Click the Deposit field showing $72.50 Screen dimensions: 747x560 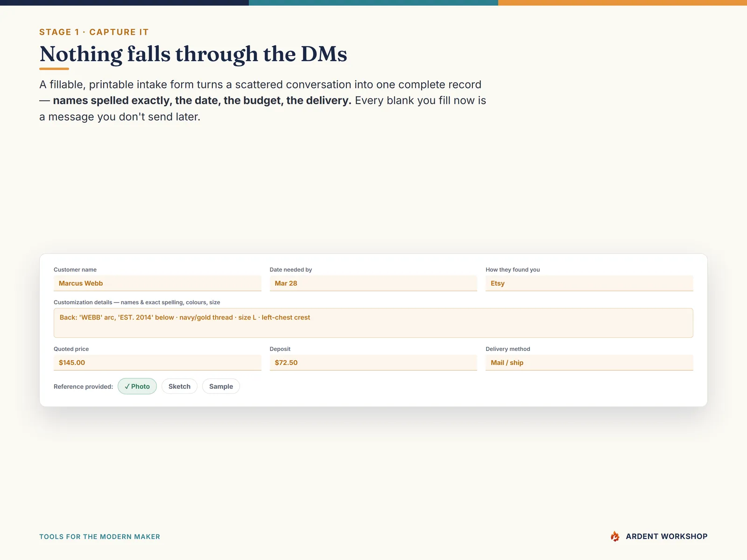(373, 363)
